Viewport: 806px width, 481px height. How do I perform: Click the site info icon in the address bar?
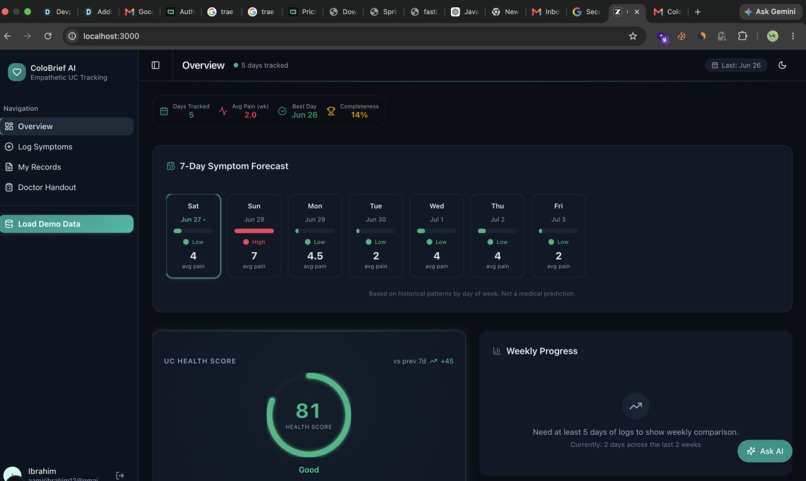(72, 36)
